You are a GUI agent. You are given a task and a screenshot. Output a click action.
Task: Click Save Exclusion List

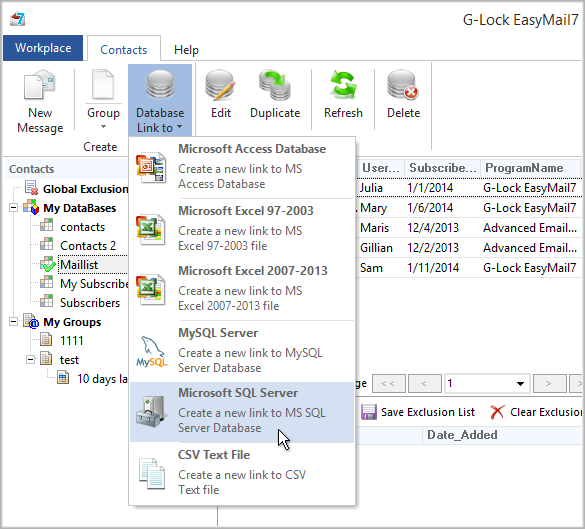[x=418, y=412]
